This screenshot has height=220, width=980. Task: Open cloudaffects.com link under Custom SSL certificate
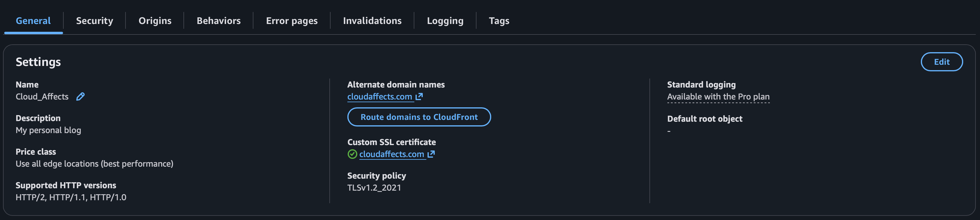pyautogui.click(x=392, y=154)
